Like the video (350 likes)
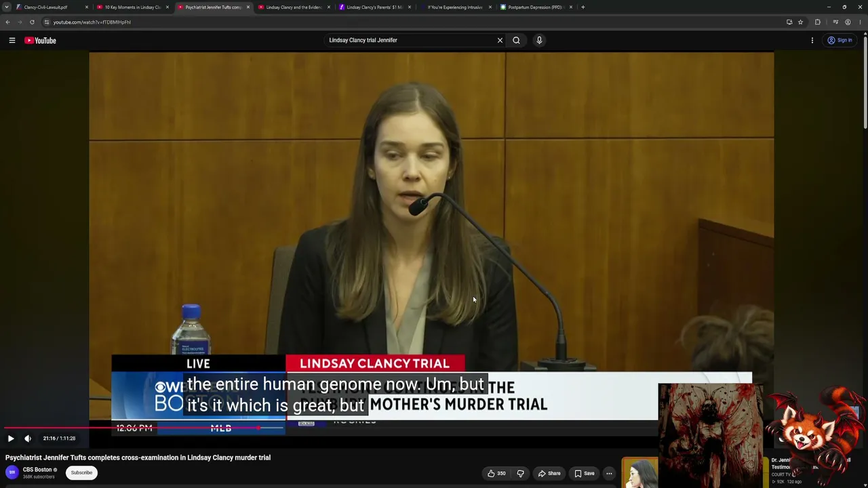The height and width of the screenshot is (488, 868). pos(496,473)
